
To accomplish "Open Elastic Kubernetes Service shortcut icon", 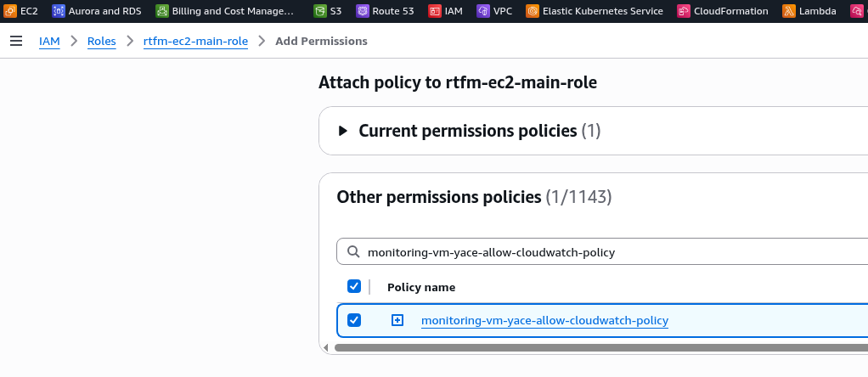I will (533, 11).
